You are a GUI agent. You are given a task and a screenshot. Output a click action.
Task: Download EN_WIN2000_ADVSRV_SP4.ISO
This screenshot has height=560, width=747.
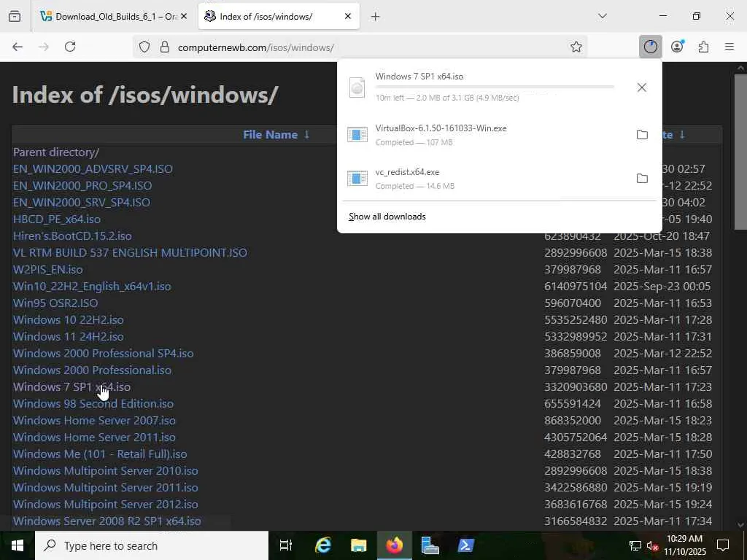93,169
